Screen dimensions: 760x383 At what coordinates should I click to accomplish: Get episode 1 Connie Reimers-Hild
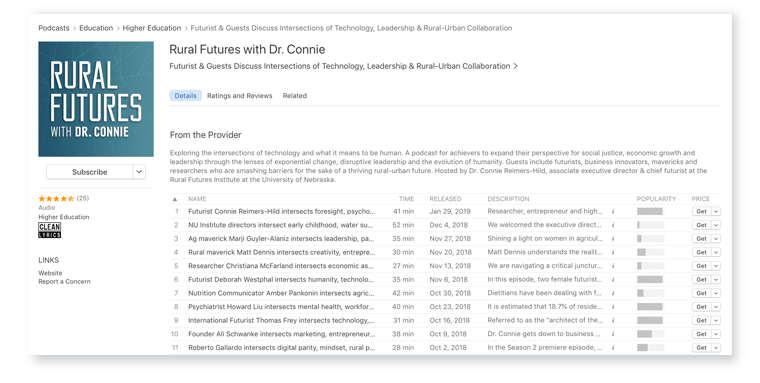pos(701,211)
